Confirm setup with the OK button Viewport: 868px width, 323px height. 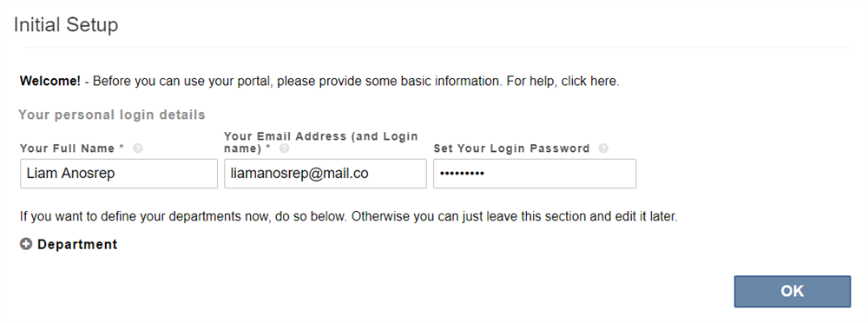click(x=792, y=292)
